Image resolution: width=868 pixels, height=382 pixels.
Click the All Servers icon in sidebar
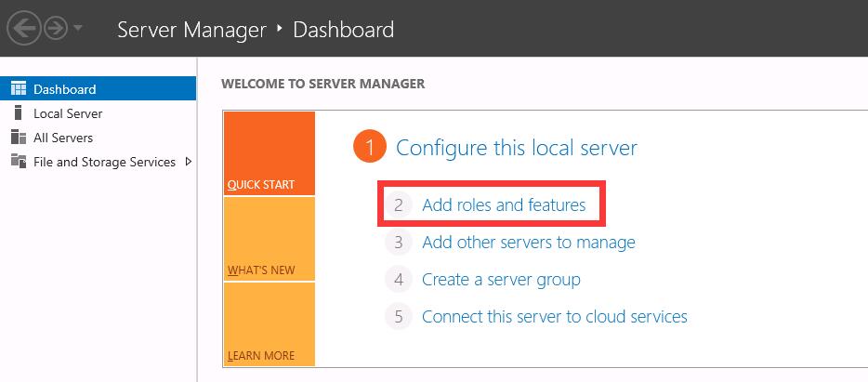[x=18, y=138]
